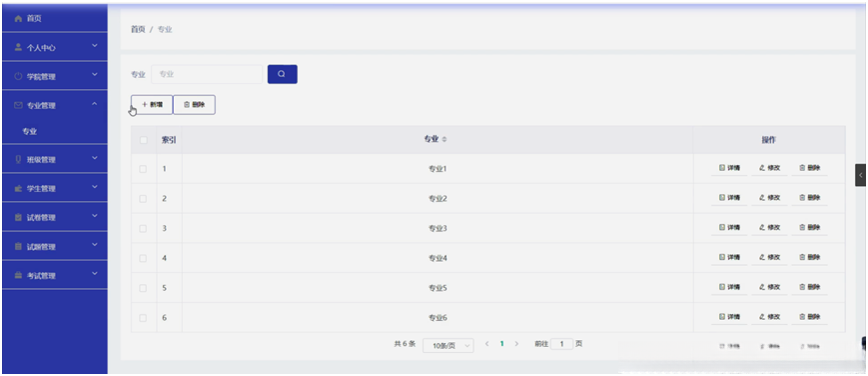Open the 10条/页 page size dropdown
The image size is (868, 376).
(x=447, y=345)
